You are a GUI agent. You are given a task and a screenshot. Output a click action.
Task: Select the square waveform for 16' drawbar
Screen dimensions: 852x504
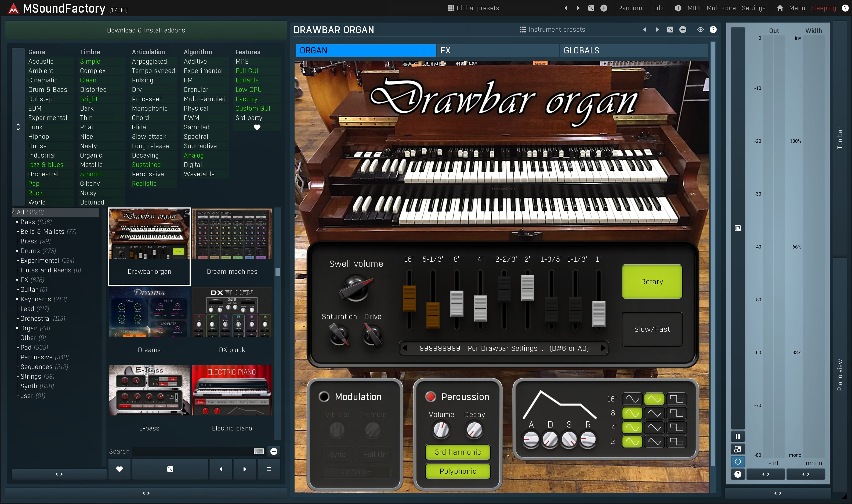[676, 399]
